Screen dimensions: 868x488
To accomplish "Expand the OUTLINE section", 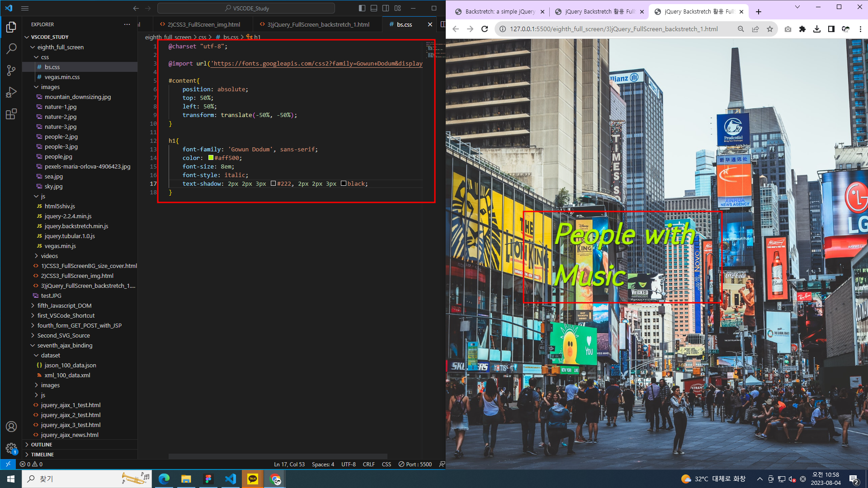I will (x=42, y=445).
